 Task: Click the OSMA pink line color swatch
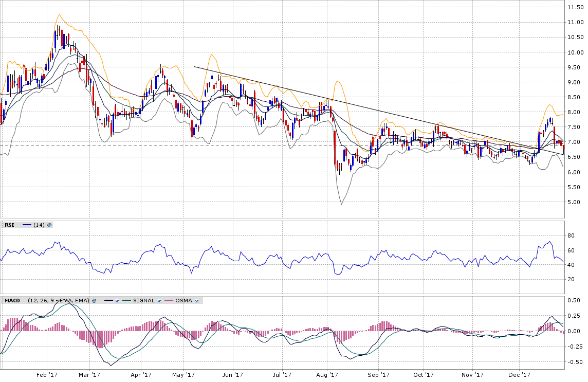pyautogui.click(x=170, y=300)
